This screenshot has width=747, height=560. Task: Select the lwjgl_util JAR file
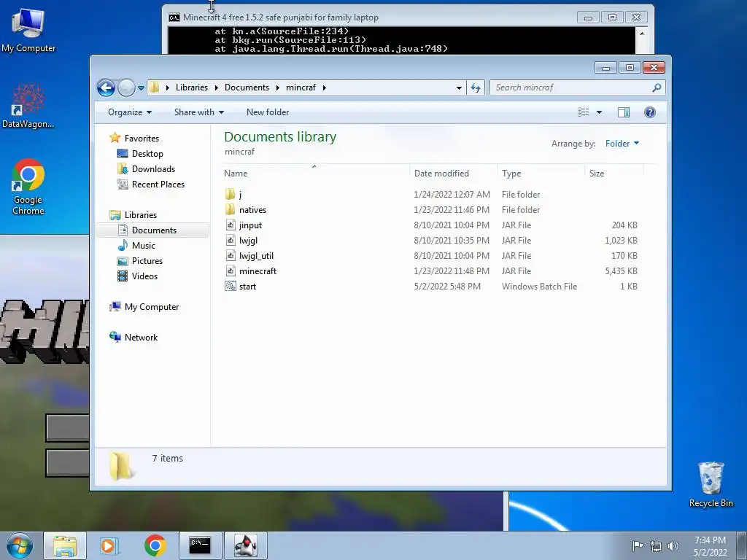(x=431, y=256)
